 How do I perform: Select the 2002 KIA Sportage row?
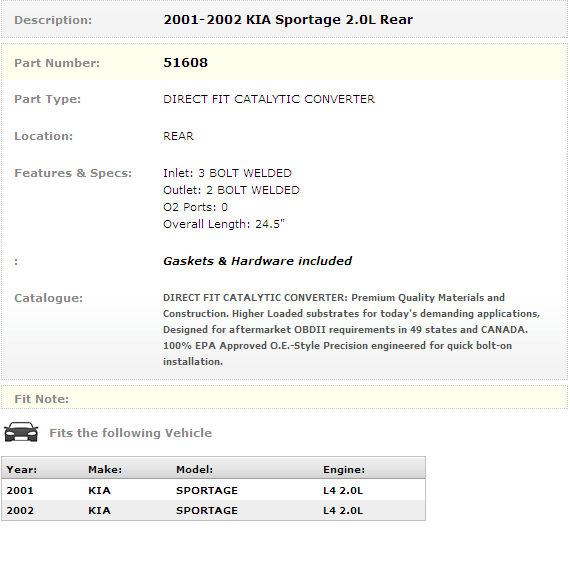tap(213, 510)
